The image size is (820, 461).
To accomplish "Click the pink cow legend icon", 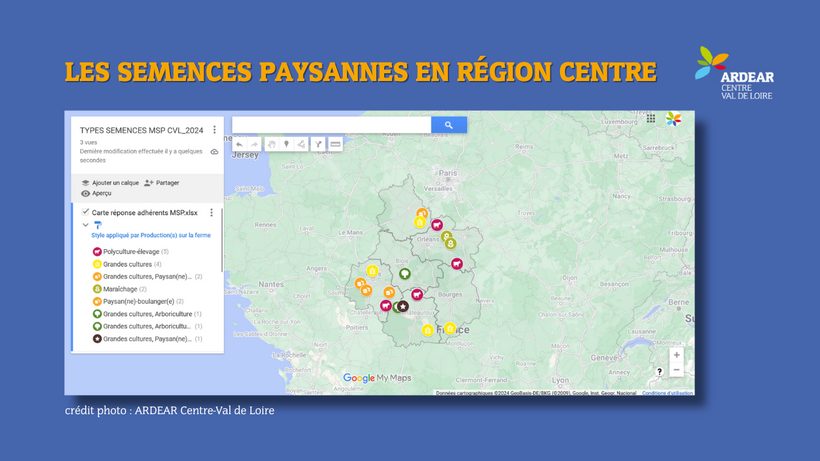I will (97, 252).
